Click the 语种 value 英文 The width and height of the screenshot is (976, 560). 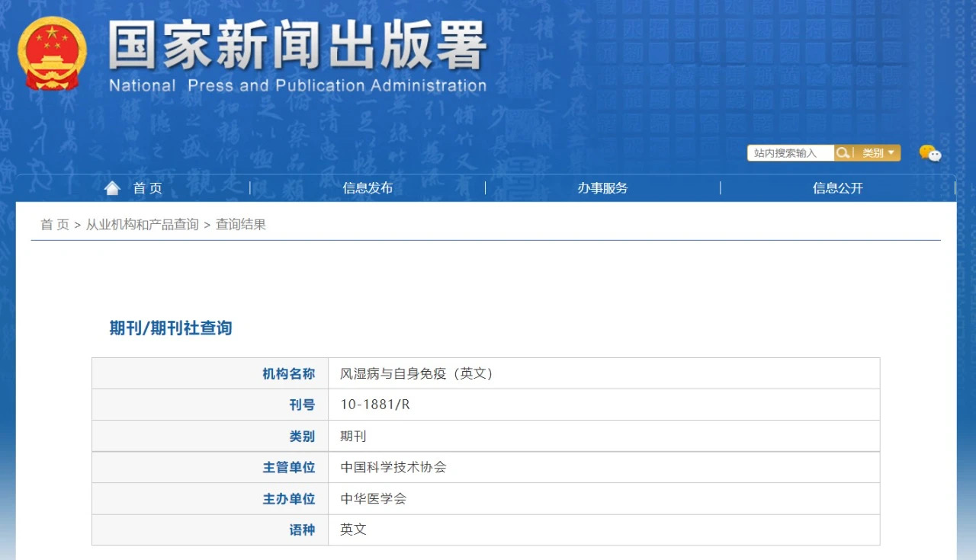coord(354,530)
